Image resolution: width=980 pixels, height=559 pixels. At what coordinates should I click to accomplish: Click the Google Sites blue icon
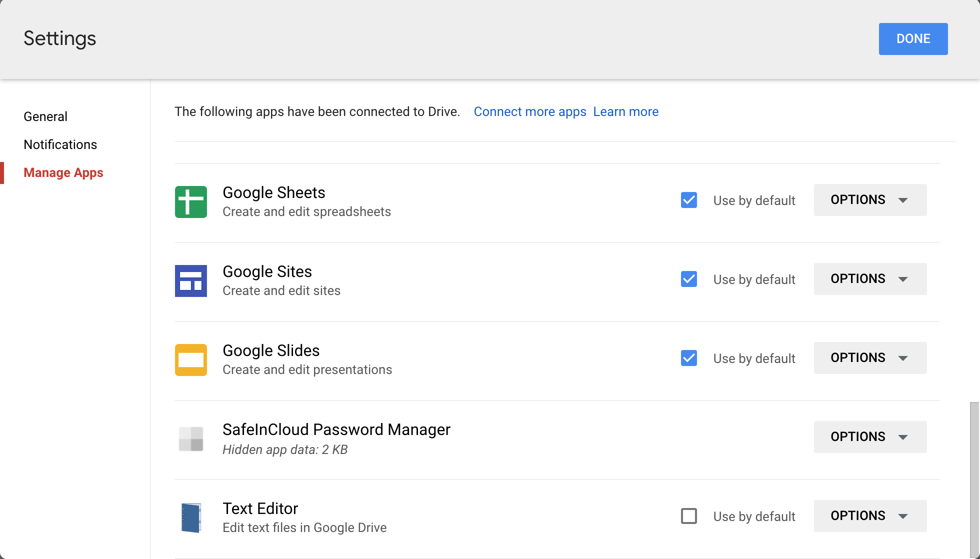coord(190,281)
